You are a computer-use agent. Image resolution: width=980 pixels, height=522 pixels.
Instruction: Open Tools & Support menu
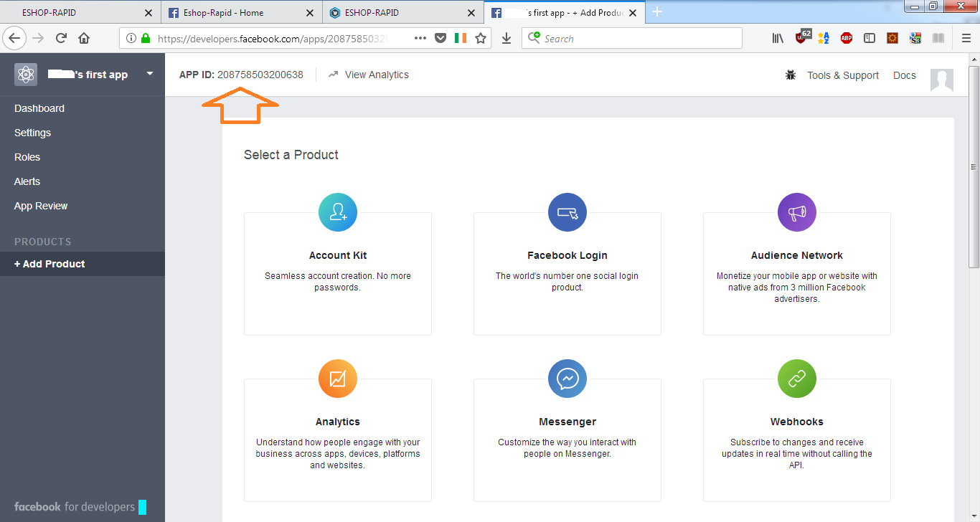[x=843, y=75]
